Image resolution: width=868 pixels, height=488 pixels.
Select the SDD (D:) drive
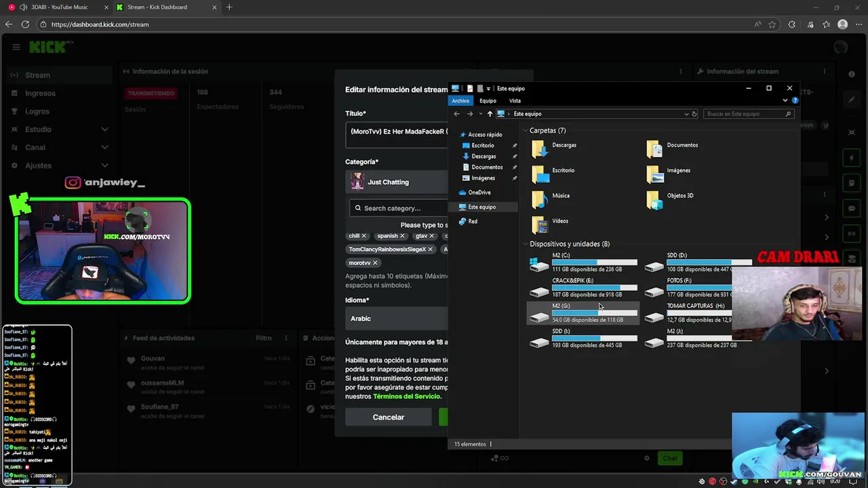point(698,262)
